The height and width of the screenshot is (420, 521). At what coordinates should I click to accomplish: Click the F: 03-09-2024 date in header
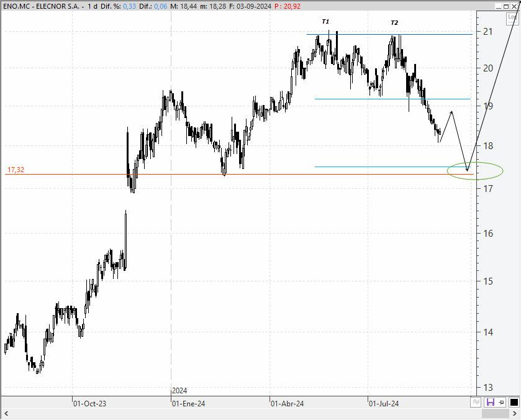point(250,6)
